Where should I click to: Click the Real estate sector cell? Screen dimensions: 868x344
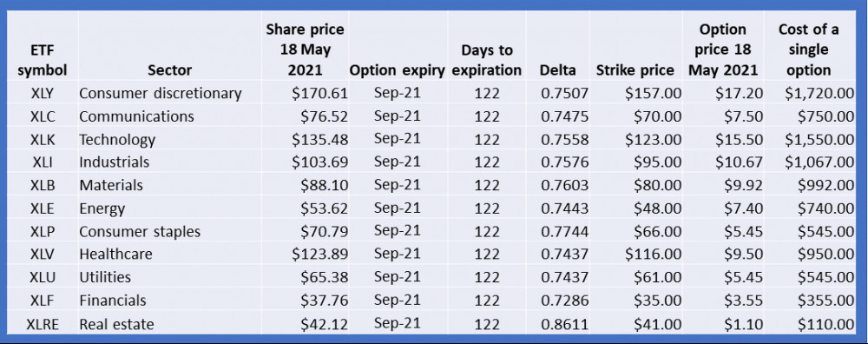(116, 324)
